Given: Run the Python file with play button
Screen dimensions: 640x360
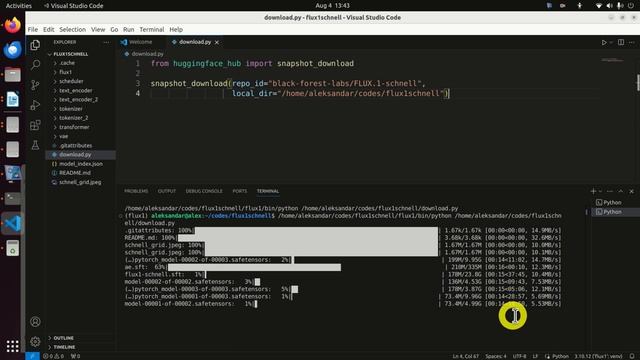Looking at the screenshot, I should click(604, 42).
